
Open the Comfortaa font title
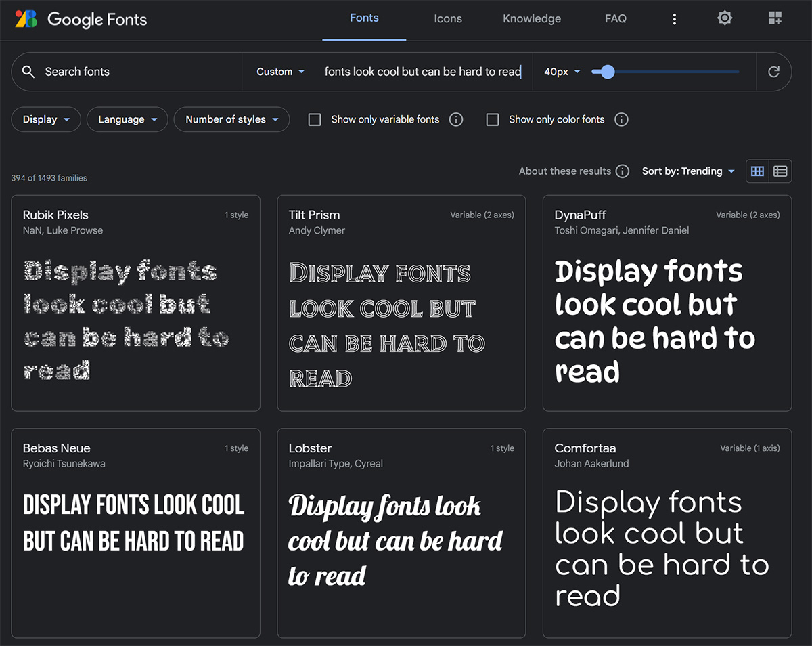coord(585,448)
